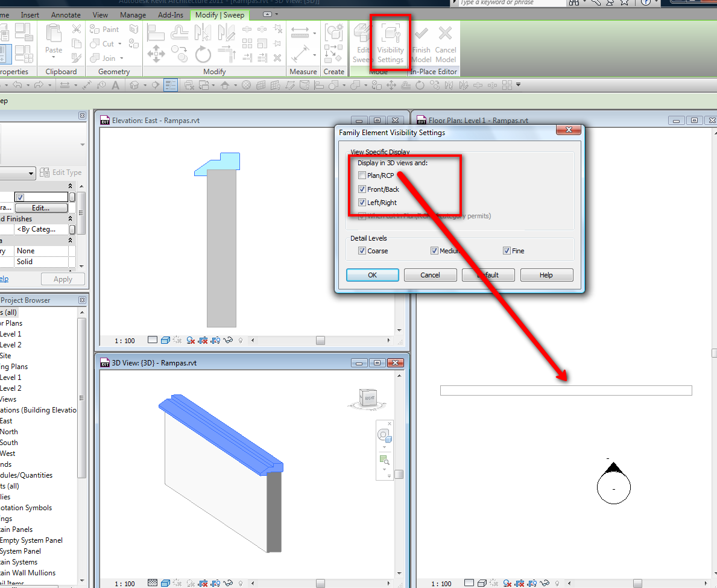The image size is (717, 588).
Task: Click the Steering Wheels icon on 3D navigation bar
Action: pos(384,435)
